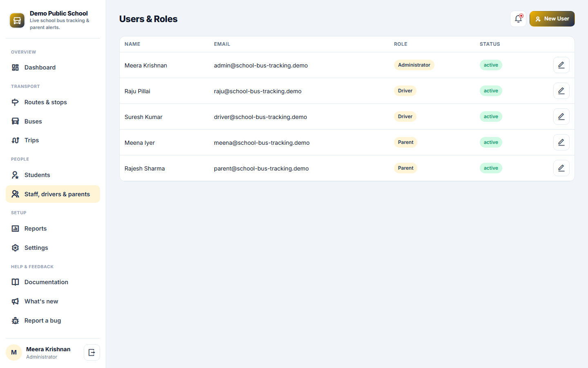Click the EMAIL column header
Screen dimensions: 588x368
[222, 44]
